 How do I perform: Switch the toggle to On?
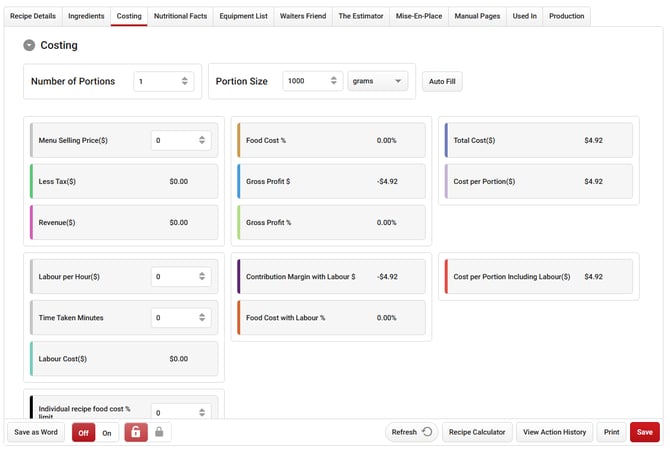click(107, 433)
